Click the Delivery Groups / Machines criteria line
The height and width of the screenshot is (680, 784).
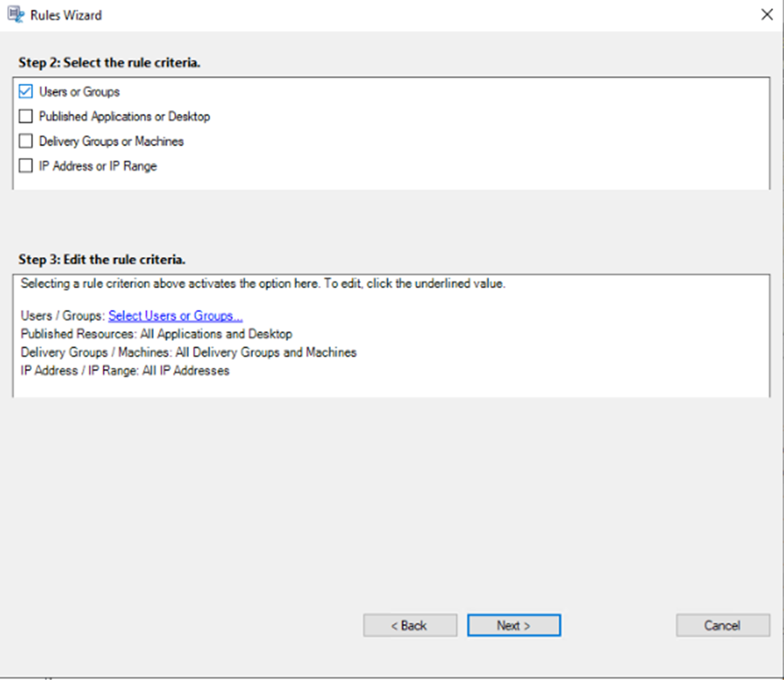[x=188, y=353]
